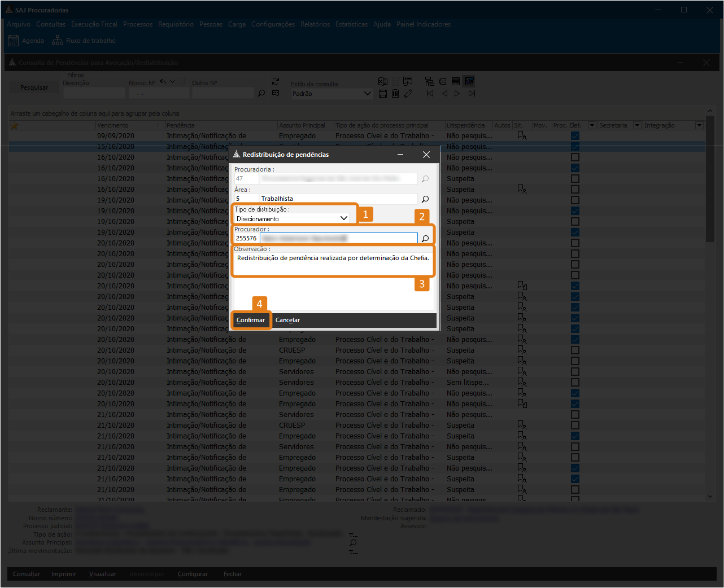
Task: Open the Relatórios menu
Action: tap(315, 24)
